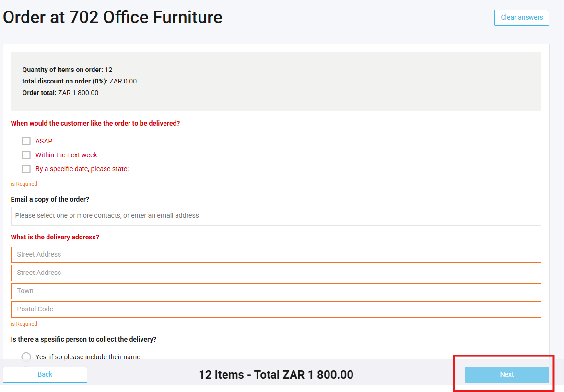Click the 'Within the next week' label text
Screen dimensions: 564x392
pyautogui.click(x=66, y=155)
